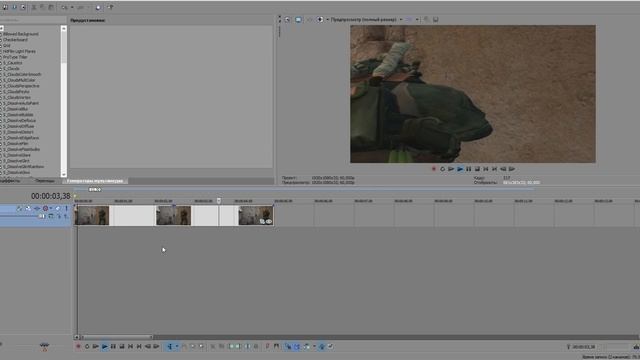Select S_DissolveGlintRainbow in the list
640x360 pixels.
24,167
